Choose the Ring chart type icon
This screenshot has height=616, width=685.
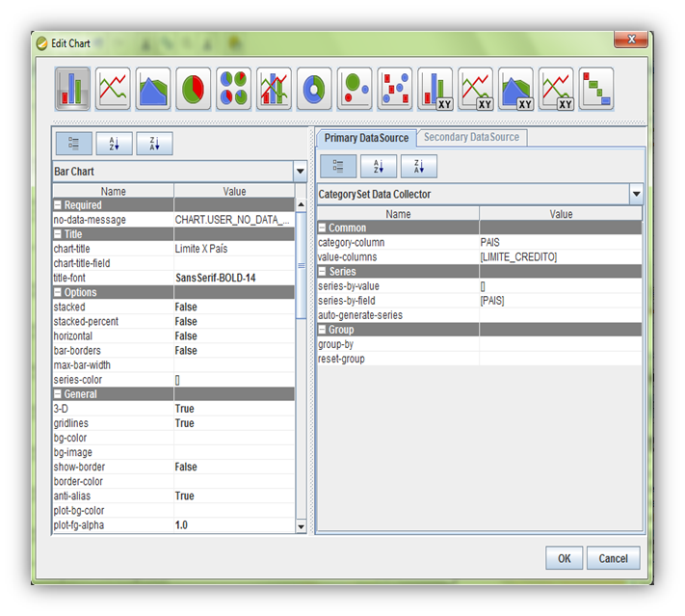pos(314,89)
